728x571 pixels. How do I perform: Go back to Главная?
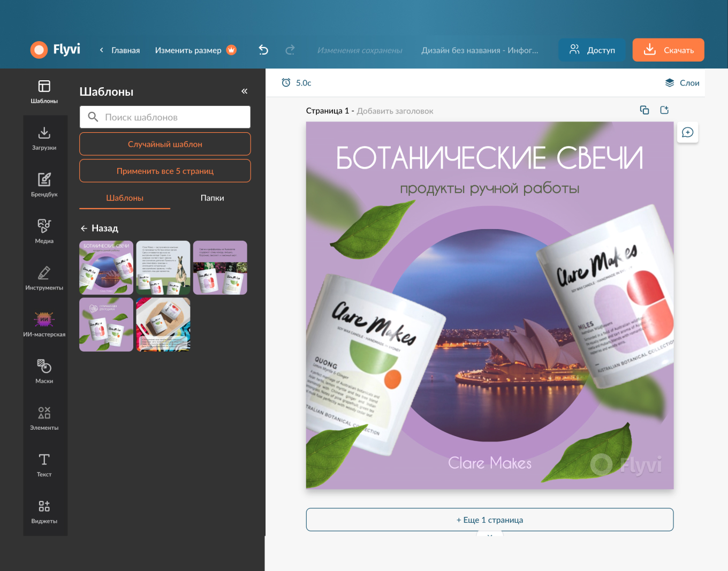[120, 50]
